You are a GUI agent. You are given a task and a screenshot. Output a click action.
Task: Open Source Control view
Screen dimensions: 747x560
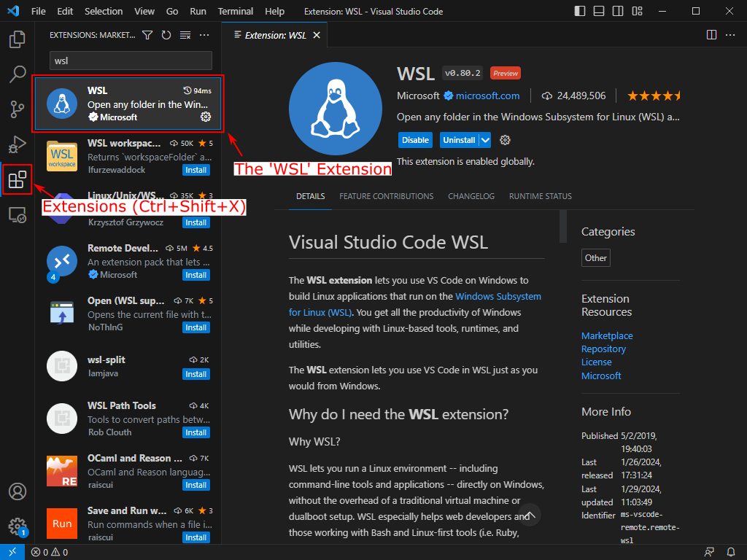[x=18, y=109]
